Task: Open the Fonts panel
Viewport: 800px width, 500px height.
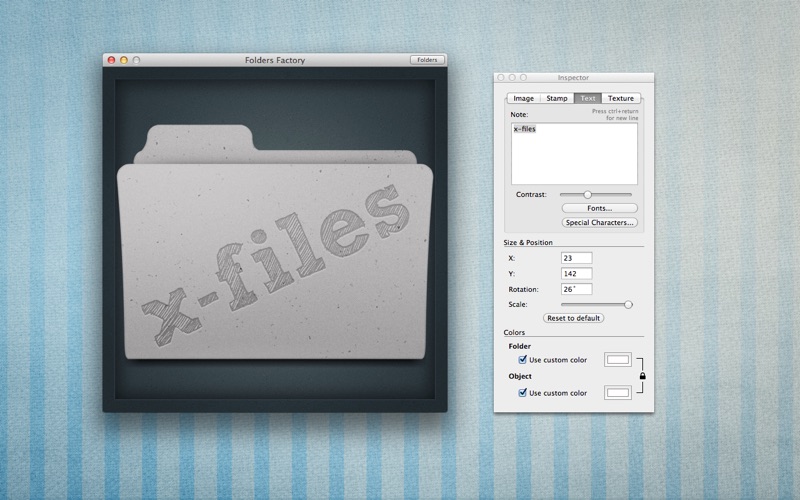Action: [599, 208]
